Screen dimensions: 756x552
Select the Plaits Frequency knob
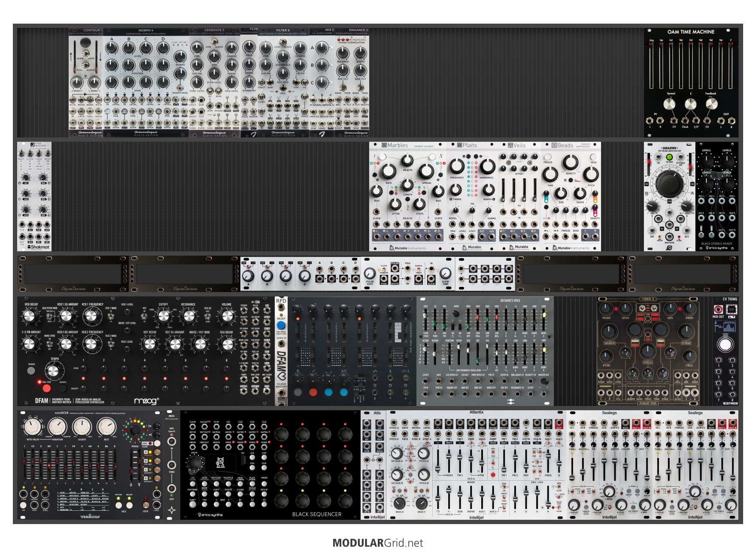point(457,166)
